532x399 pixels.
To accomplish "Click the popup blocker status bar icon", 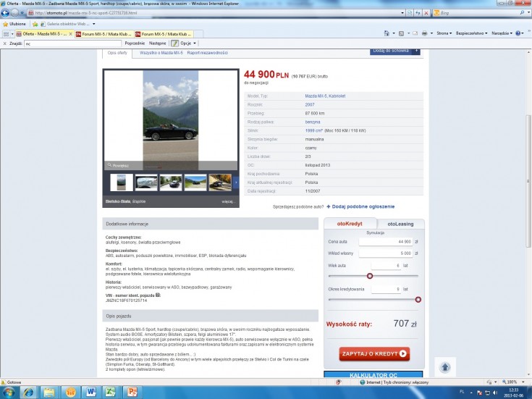I will [338, 382].
